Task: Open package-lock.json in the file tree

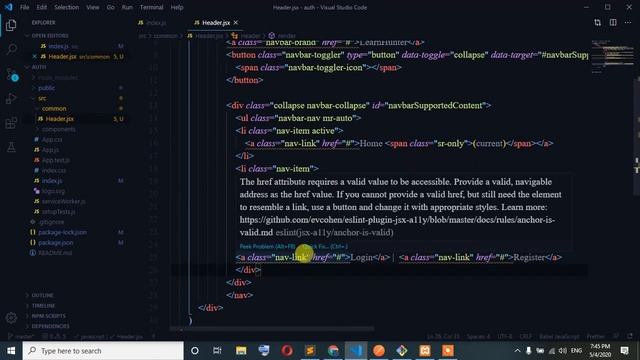Action: tap(62, 232)
